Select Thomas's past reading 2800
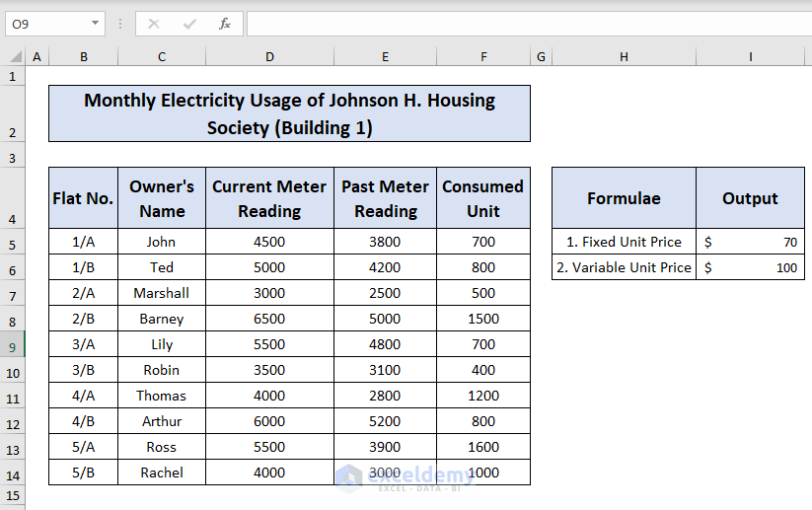This screenshot has width=812, height=510. coord(386,396)
